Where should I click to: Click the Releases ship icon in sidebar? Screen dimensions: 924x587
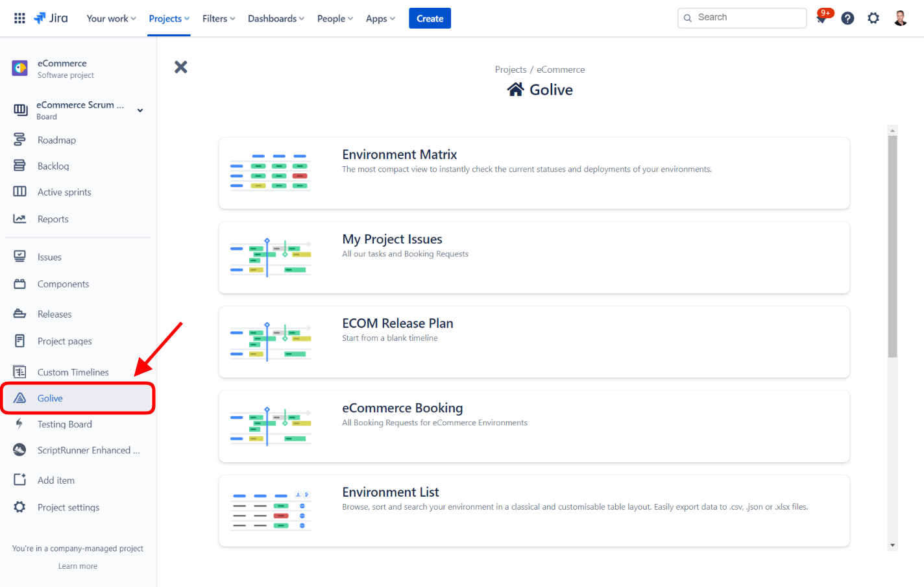(19, 314)
